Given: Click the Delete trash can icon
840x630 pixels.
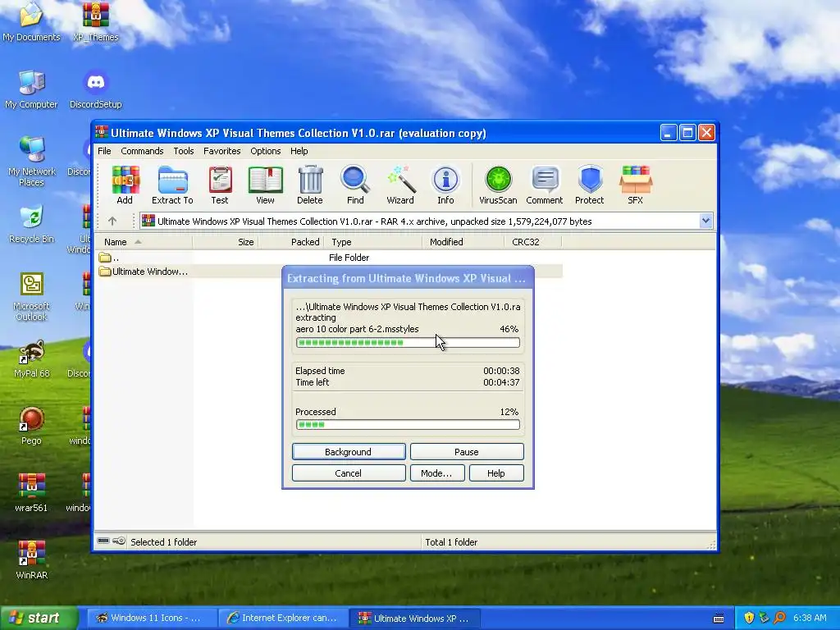Looking at the screenshot, I should pos(310,185).
